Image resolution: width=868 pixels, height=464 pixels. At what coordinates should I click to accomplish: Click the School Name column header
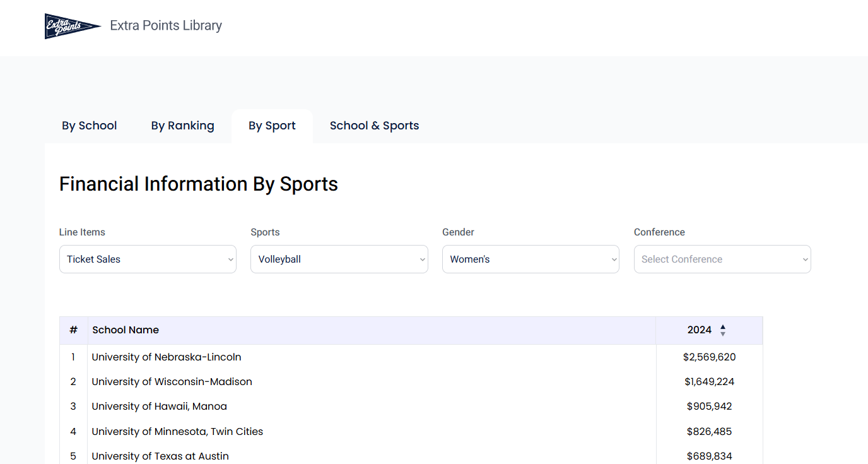[x=372, y=330]
